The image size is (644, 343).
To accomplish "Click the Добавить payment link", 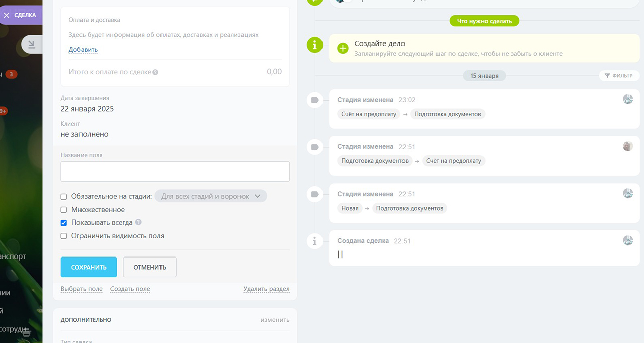I will click(83, 50).
